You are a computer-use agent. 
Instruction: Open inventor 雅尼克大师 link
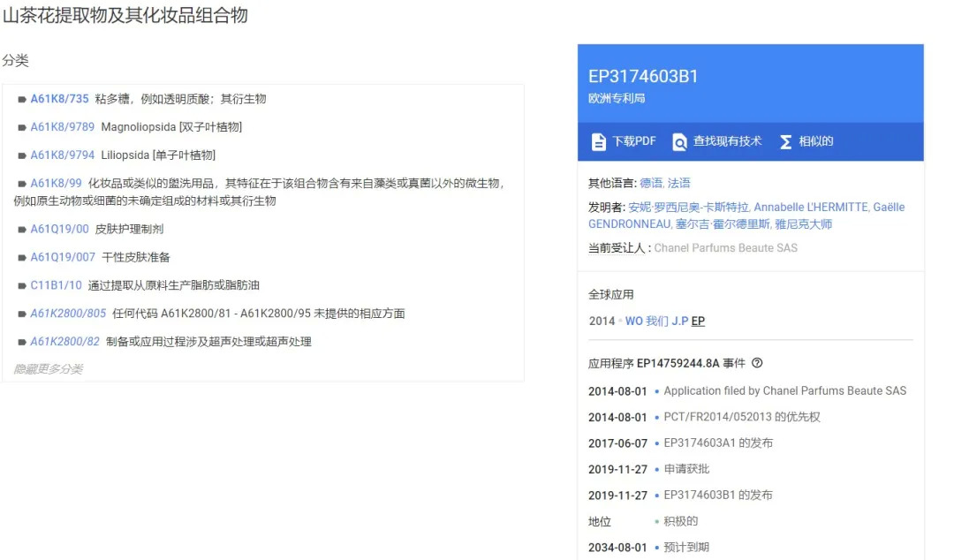[x=803, y=224]
